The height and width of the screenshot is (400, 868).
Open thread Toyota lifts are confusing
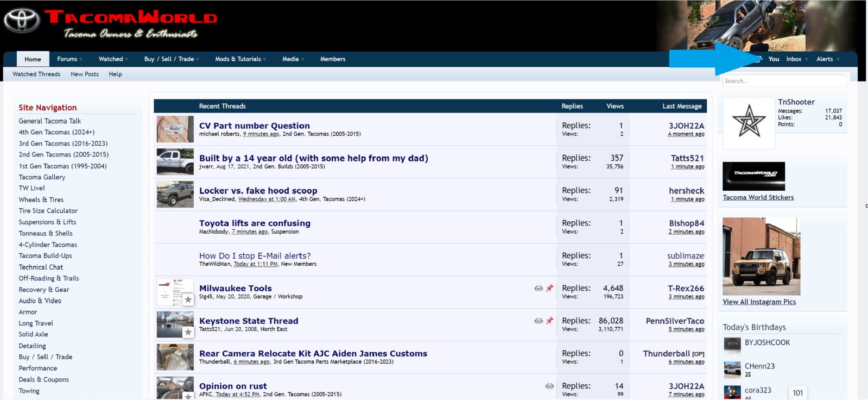(x=255, y=223)
